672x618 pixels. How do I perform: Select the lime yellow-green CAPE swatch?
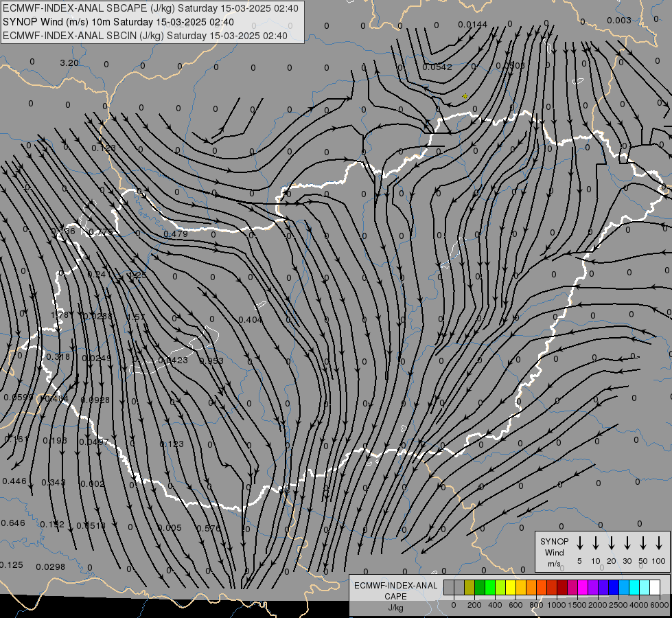[500, 588]
